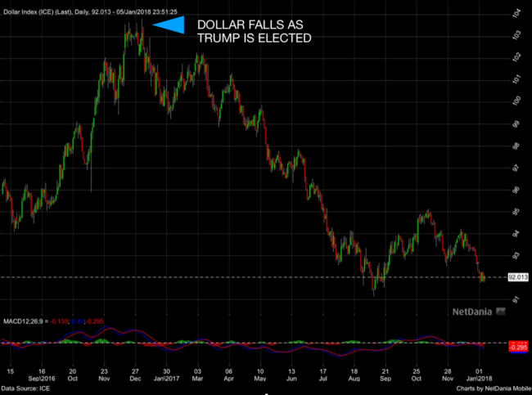The height and width of the screenshot is (395, 532).
Task: Click the Jan\2018 date axis label
Action: 480,379
